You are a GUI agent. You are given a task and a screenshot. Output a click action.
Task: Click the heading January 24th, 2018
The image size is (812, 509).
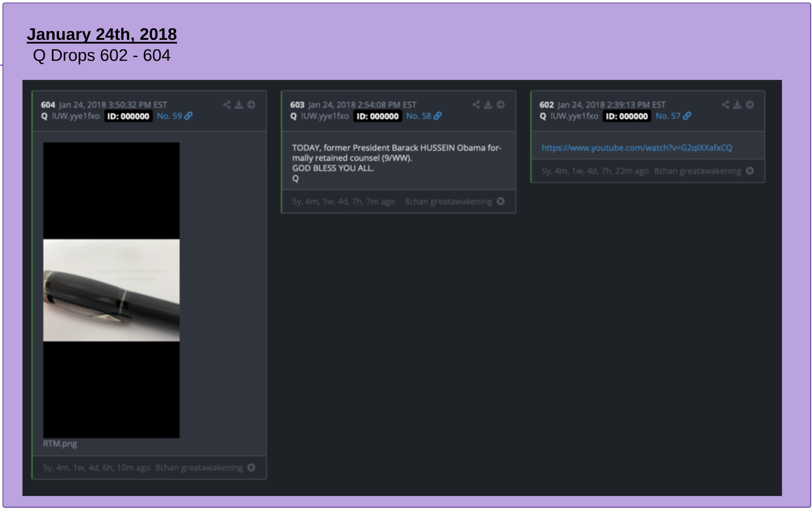pos(102,34)
